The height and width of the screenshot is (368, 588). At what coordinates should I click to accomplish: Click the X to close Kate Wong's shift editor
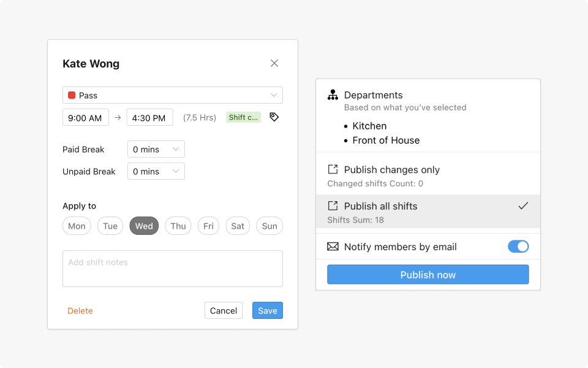click(x=274, y=63)
